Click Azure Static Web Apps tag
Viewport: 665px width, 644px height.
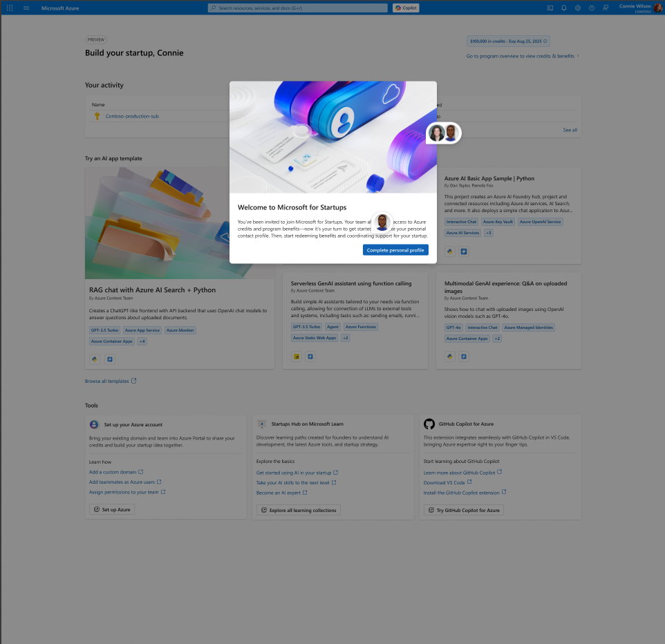(x=315, y=338)
